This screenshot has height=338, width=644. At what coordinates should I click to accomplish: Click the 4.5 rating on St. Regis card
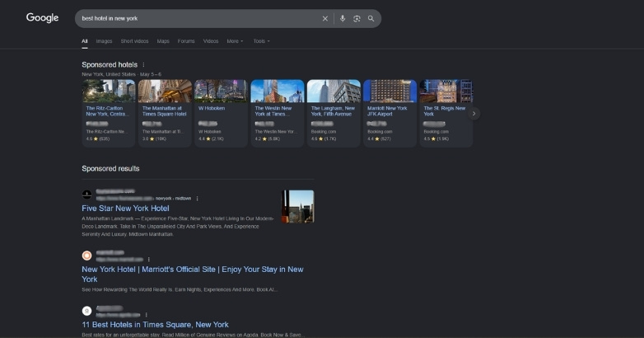[436, 139]
